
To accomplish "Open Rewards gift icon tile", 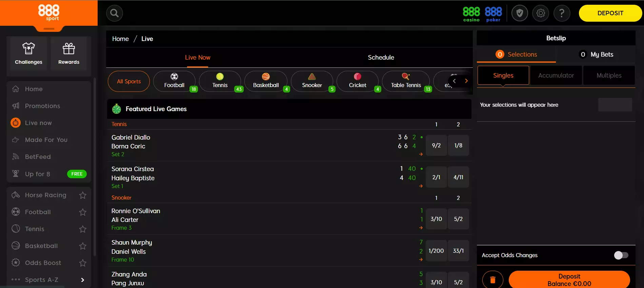I will (x=69, y=54).
